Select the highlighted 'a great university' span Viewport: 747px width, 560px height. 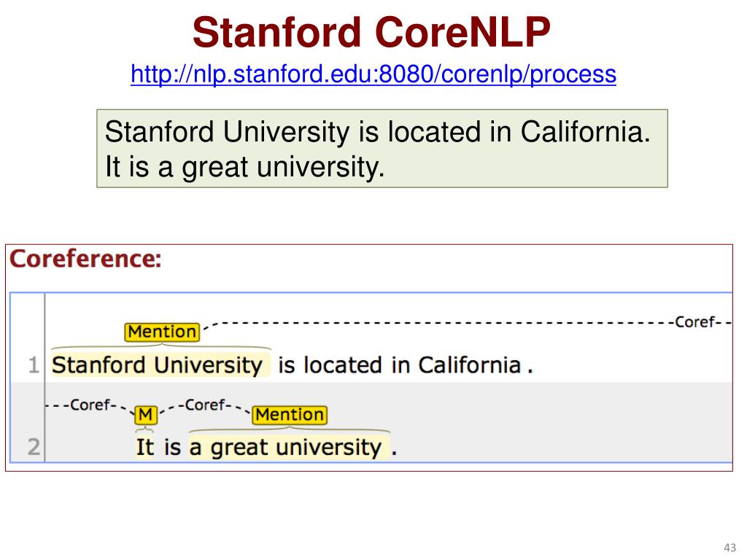point(289,448)
